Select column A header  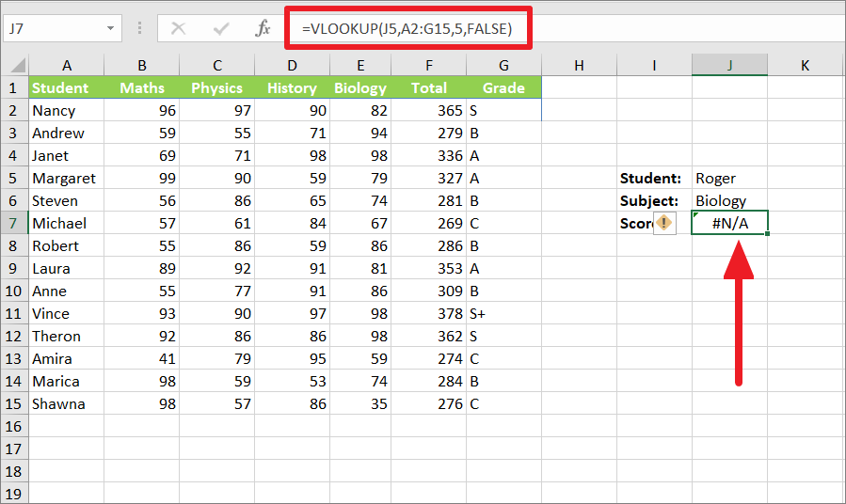(x=67, y=65)
